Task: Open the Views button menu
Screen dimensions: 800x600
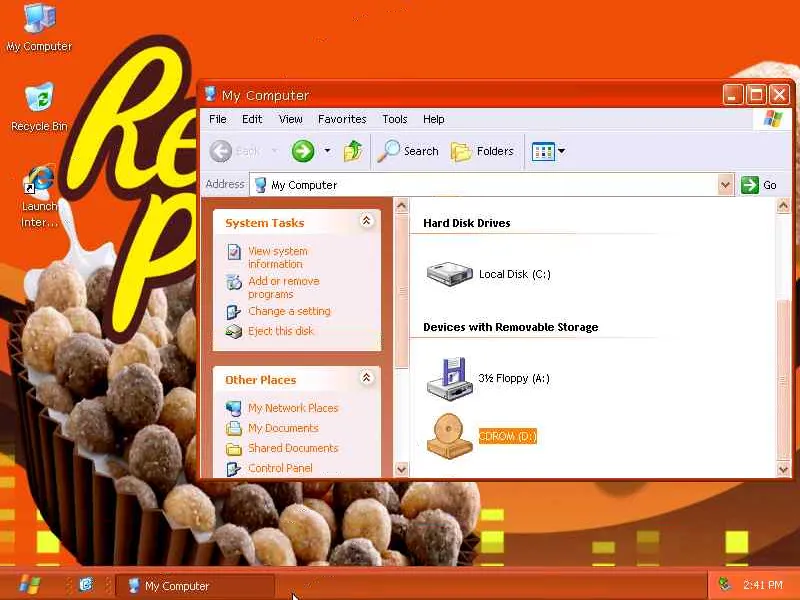Action: click(548, 151)
